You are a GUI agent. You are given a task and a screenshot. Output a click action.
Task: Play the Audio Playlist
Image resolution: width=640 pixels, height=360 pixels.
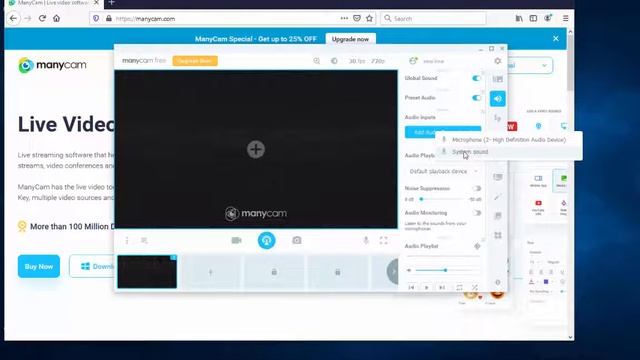tap(427, 287)
